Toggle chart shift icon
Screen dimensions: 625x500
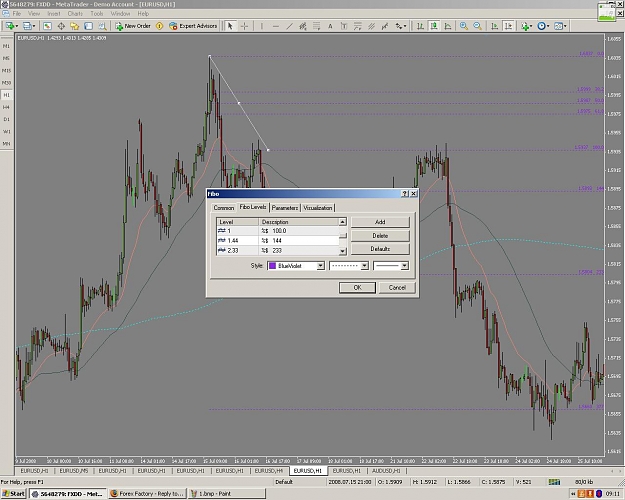(508, 26)
